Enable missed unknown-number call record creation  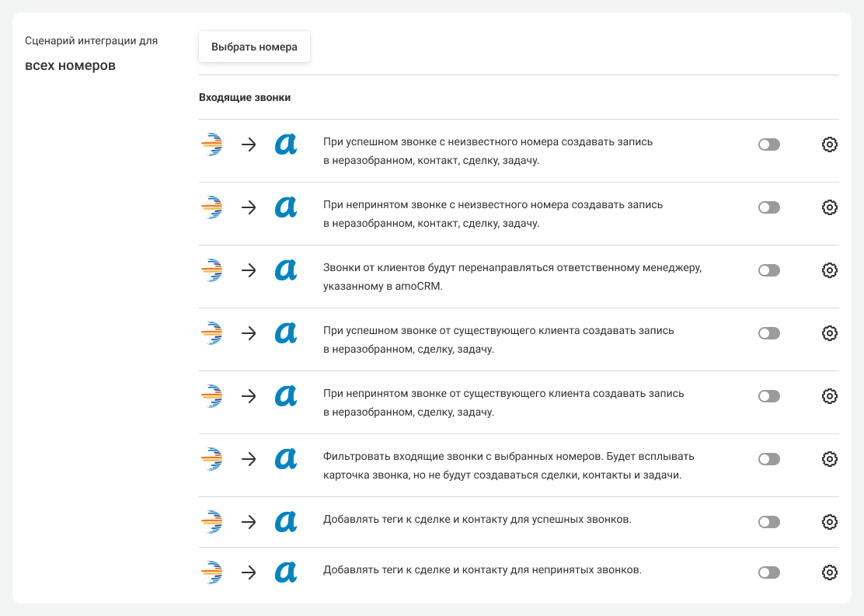click(x=768, y=207)
